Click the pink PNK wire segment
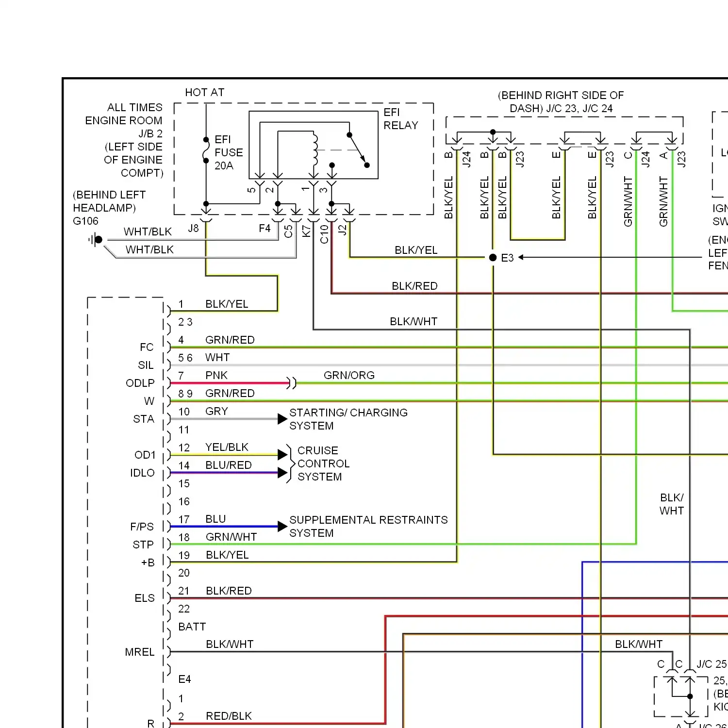 pos(230,383)
